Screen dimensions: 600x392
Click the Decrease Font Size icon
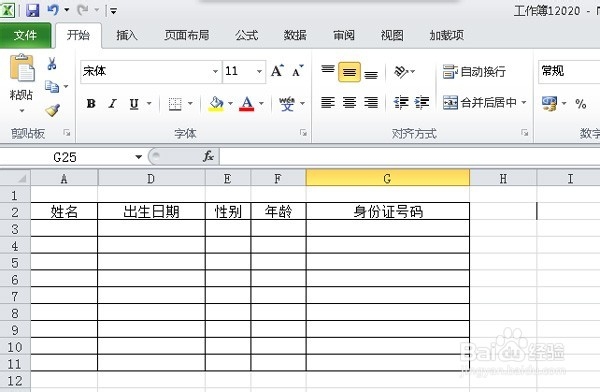(x=297, y=71)
